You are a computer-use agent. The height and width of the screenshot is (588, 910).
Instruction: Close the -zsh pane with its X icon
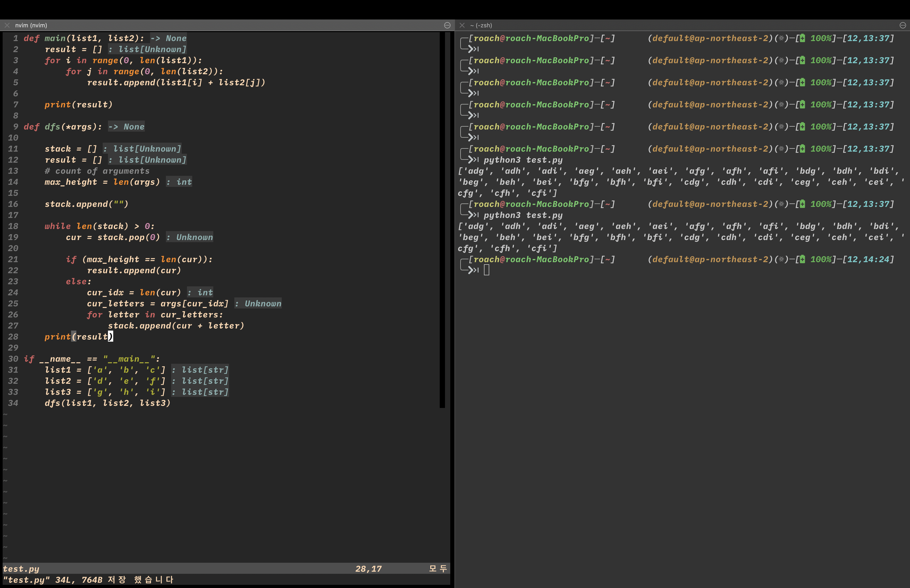point(462,25)
